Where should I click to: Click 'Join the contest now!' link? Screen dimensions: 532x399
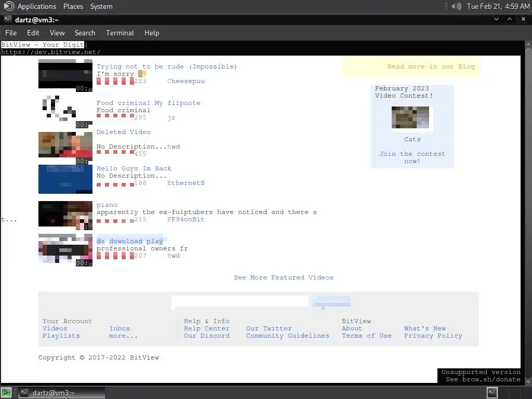(x=412, y=157)
